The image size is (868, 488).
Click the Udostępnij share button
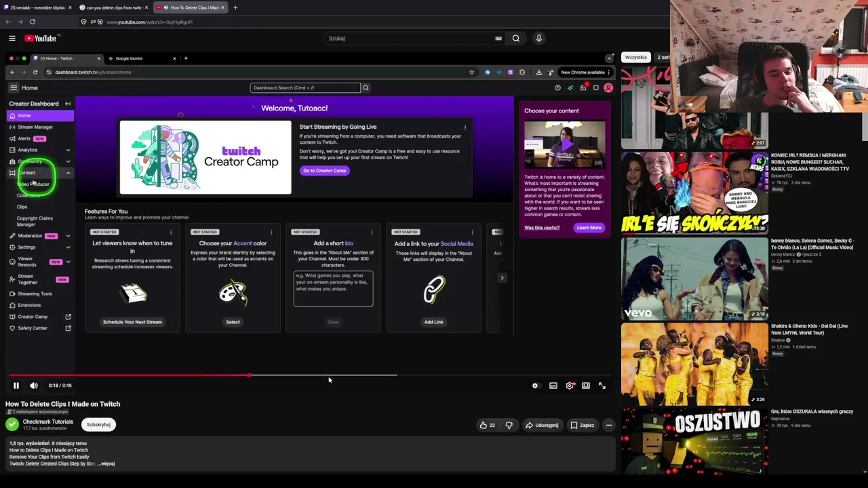coord(541,426)
